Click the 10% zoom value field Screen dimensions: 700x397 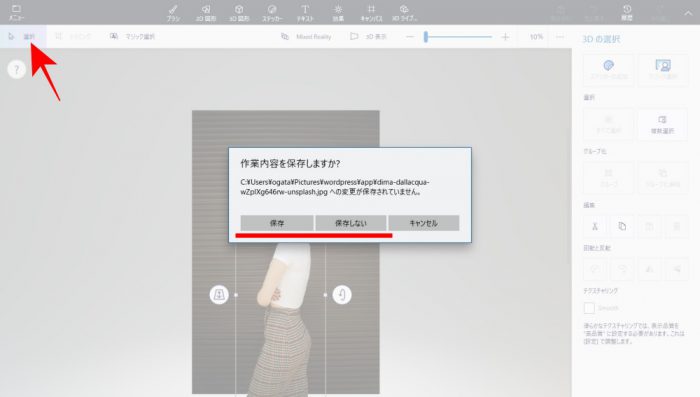(536, 37)
